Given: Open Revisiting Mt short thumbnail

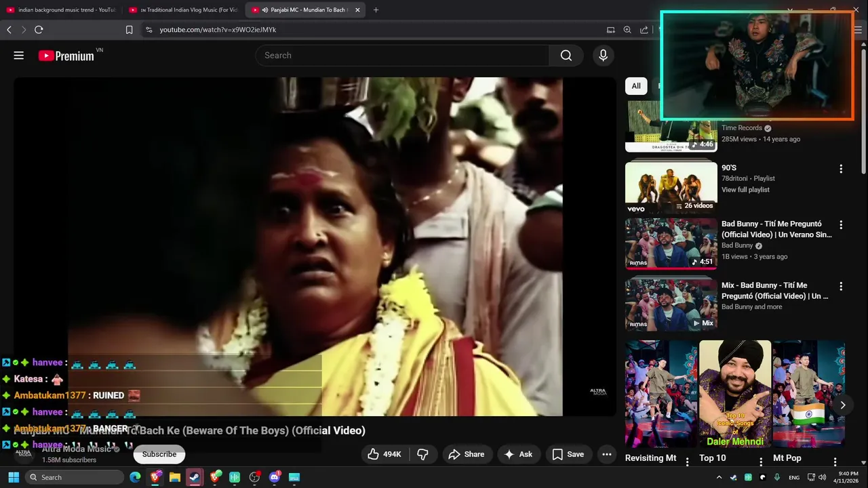Looking at the screenshot, I should pyautogui.click(x=660, y=394).
